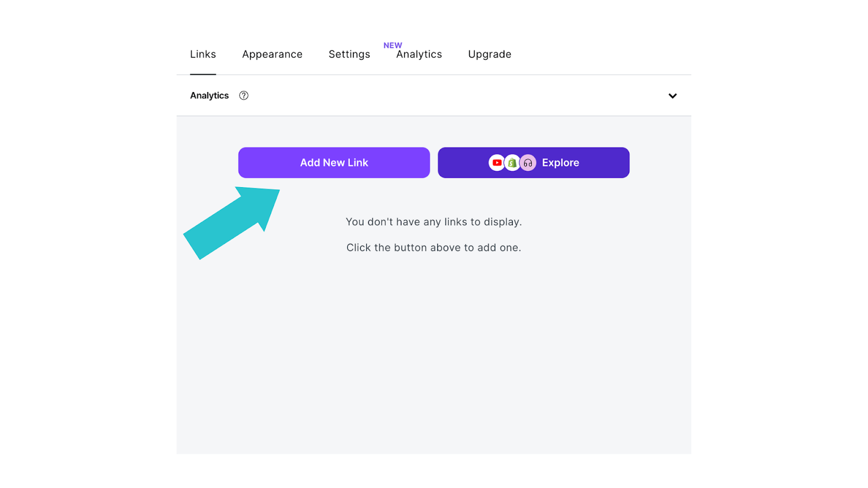Viewport: 868px width, 488px height.
Task: Click the help question mark beside Analytics
Action: point(244,95)
